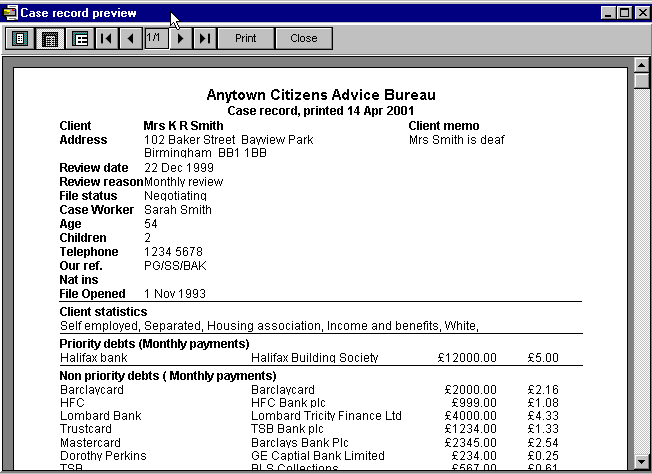652x474 pixels.
Task: Minimize the Case record preview window
Action: coord(607,12)
